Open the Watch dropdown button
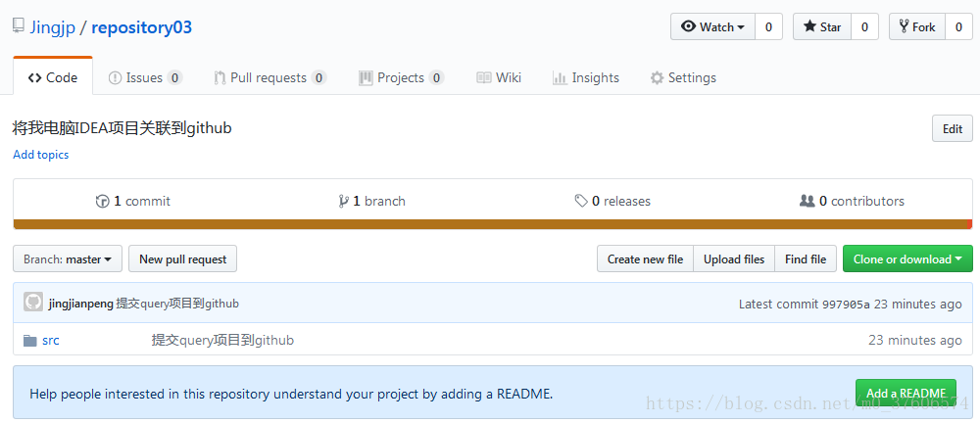Image resolution: width=980 pixels, height=423 pixels. 713,26
